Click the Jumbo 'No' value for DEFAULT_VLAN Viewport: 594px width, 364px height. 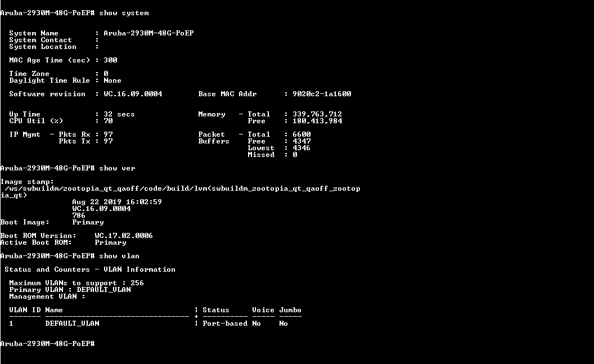tap(283, 324)
